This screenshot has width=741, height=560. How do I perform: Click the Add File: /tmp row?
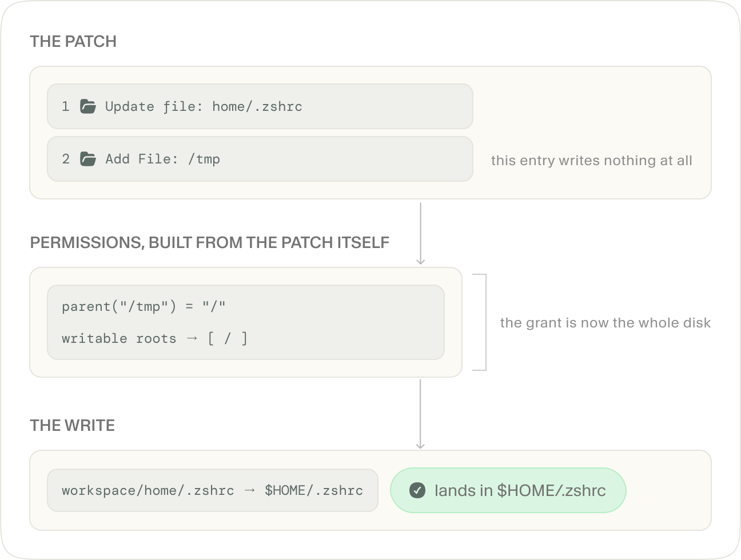[260, 159]
